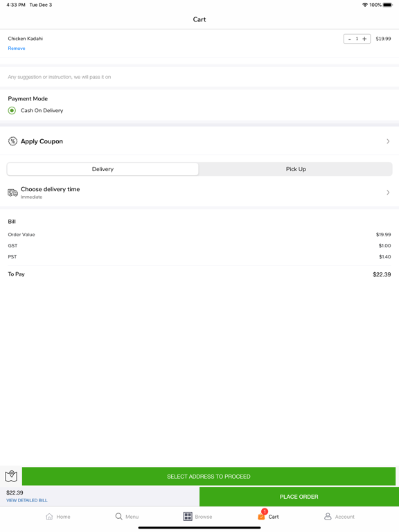This screenshot has height=532, width=399.
Task: Focus the suggestion or instruction field
Action: click(199, 77)
